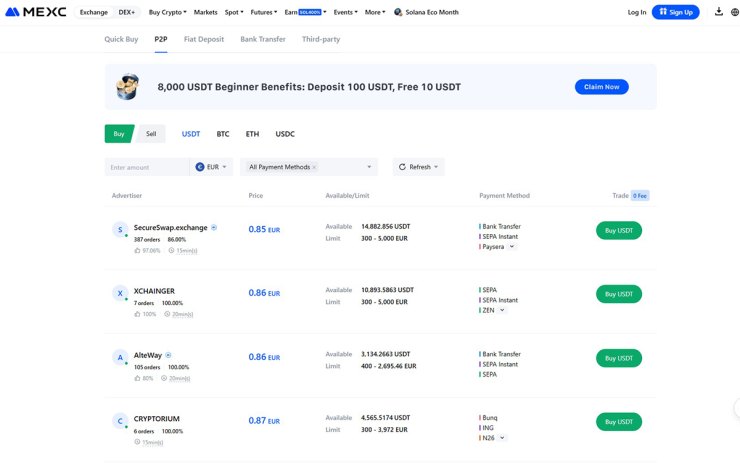Click the clock icon under CRYPTORIUM
740x463 pixels.
point(137,442)
